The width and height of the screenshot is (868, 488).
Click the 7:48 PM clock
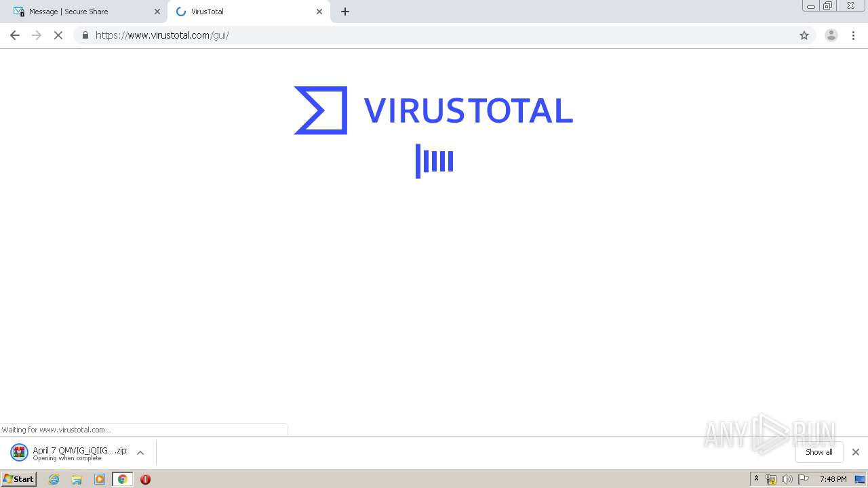pos(833,479)
